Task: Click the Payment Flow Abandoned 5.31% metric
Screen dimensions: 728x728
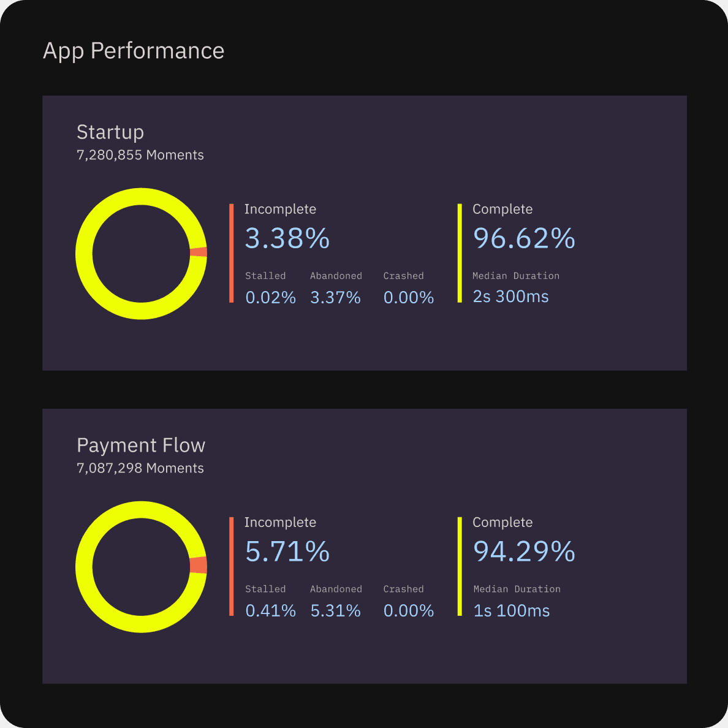Action: pyautogui.click(x=335, y=611)
